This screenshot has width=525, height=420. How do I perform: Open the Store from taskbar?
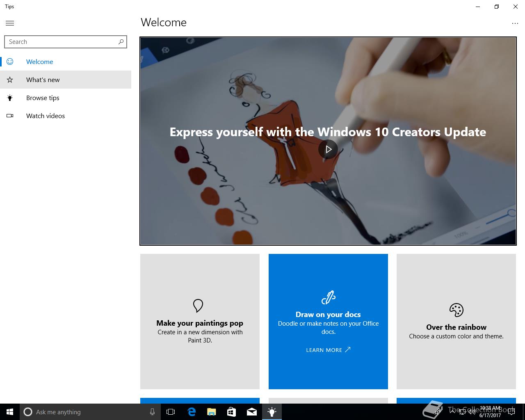point(231,412)
